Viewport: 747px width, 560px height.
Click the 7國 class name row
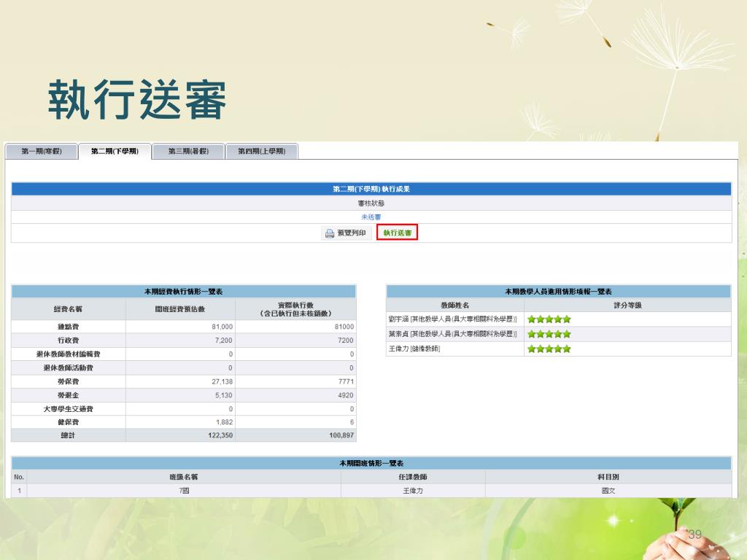coord(184,491)
